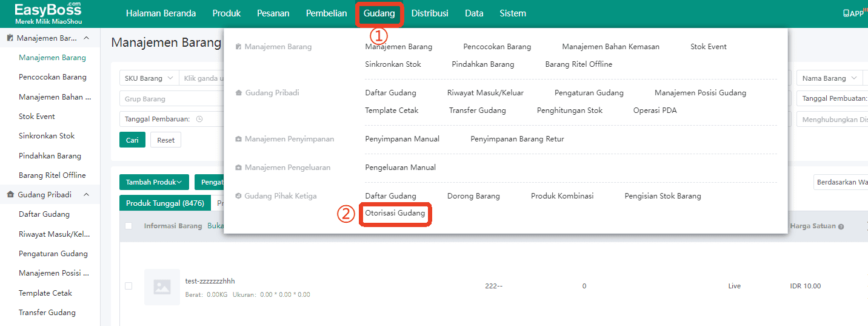Open the test-zzzzzzhhh product image placeholder
The image size is (868, 326).
coord(162,287)
